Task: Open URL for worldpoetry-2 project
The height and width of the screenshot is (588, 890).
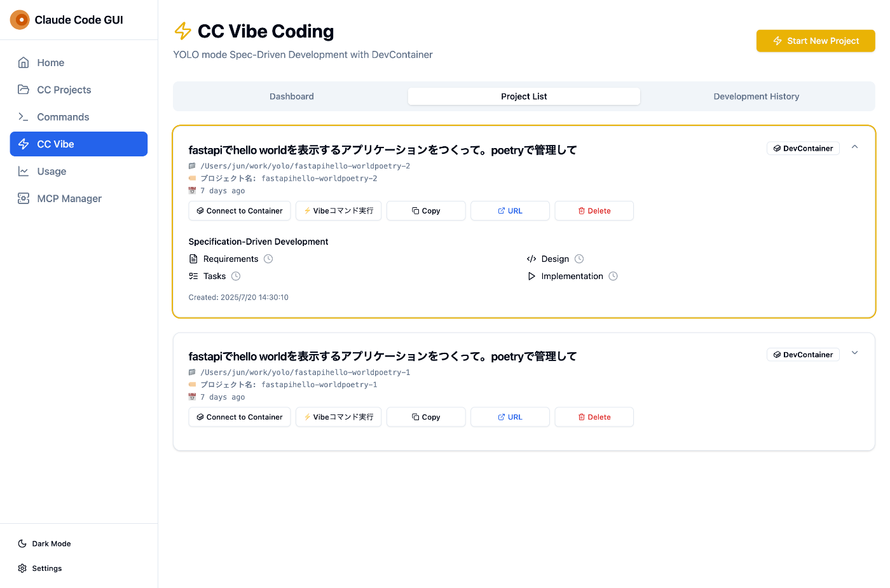Action: (510, 211)
